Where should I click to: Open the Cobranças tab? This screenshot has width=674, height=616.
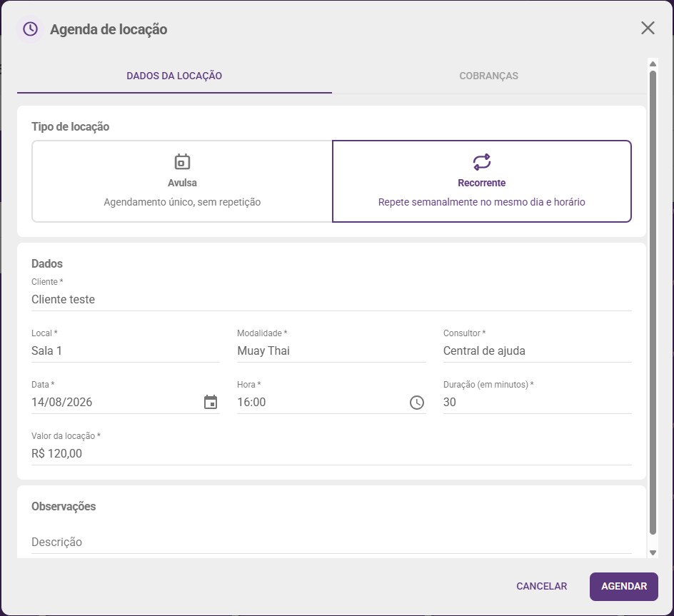(489, 76)
